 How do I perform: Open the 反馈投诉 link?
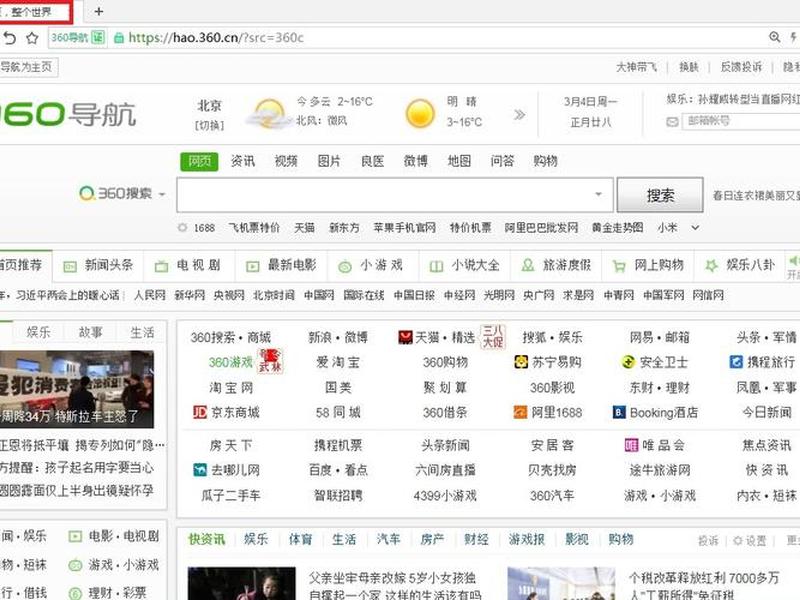(x=741, y=67)
